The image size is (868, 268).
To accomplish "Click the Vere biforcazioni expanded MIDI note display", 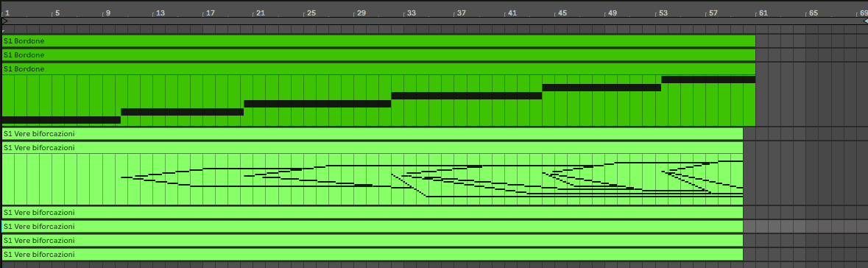I will [x=373, y=180].
